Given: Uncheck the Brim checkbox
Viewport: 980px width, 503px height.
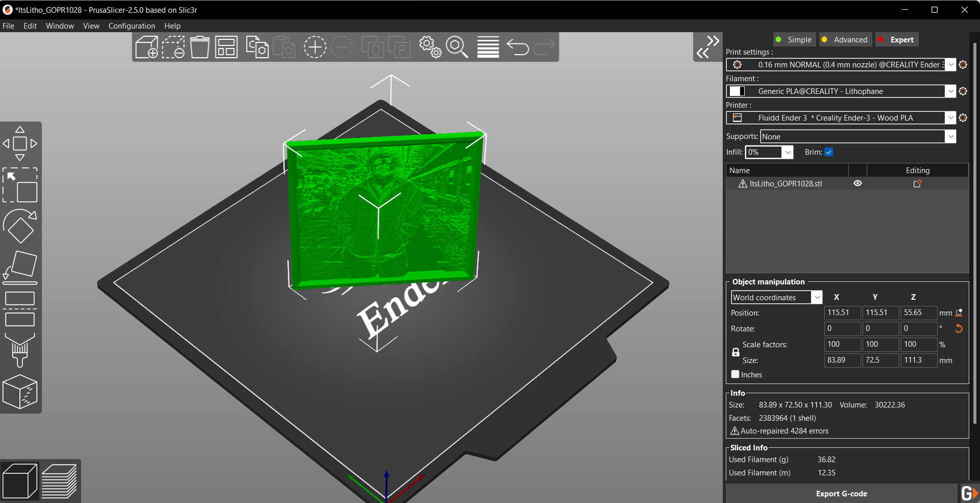Looking at the screenshot, I should [x=829, y=152].
